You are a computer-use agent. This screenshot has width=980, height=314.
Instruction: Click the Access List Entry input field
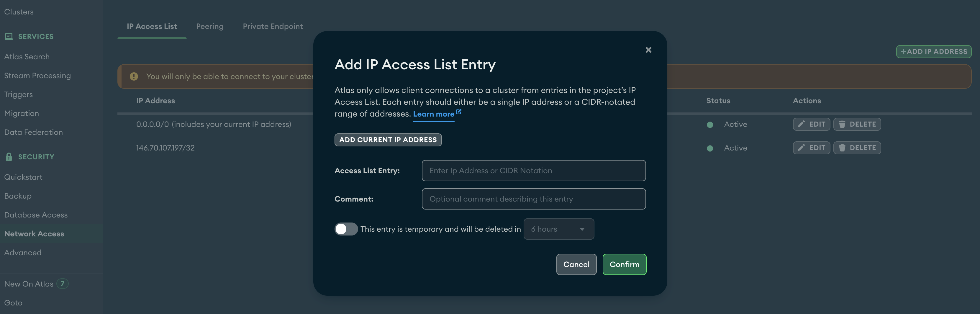pos(533,171)
